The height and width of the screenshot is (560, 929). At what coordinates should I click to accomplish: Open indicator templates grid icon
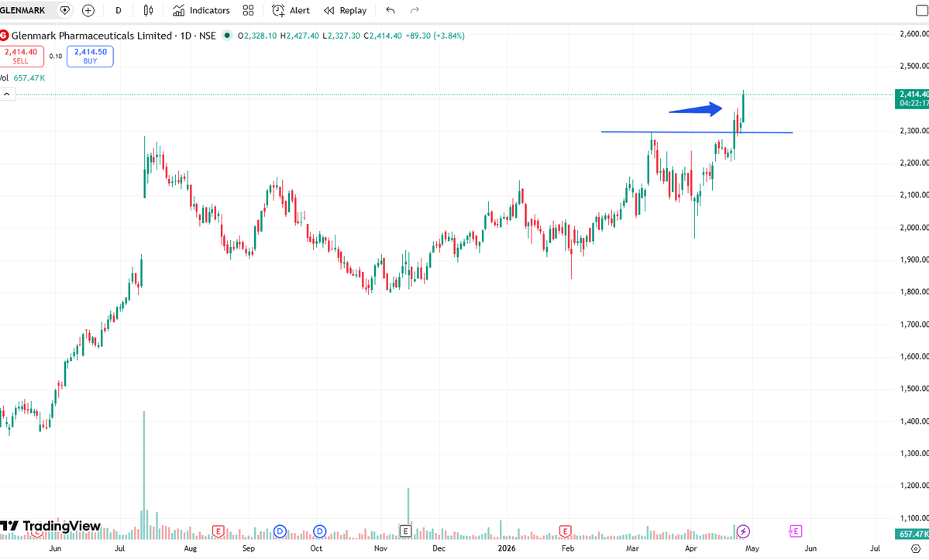(x=248, y=10)
